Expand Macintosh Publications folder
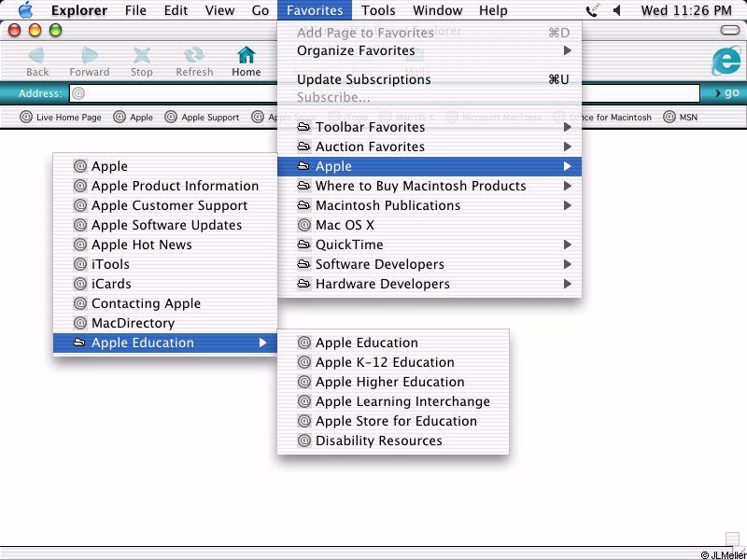This screenshot has height=560, width=747. pyautogui.click(x=430, y=205)
